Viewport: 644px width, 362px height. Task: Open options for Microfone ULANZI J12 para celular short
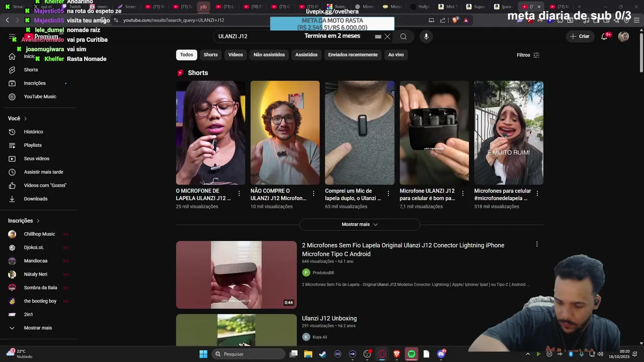point(463,194)
